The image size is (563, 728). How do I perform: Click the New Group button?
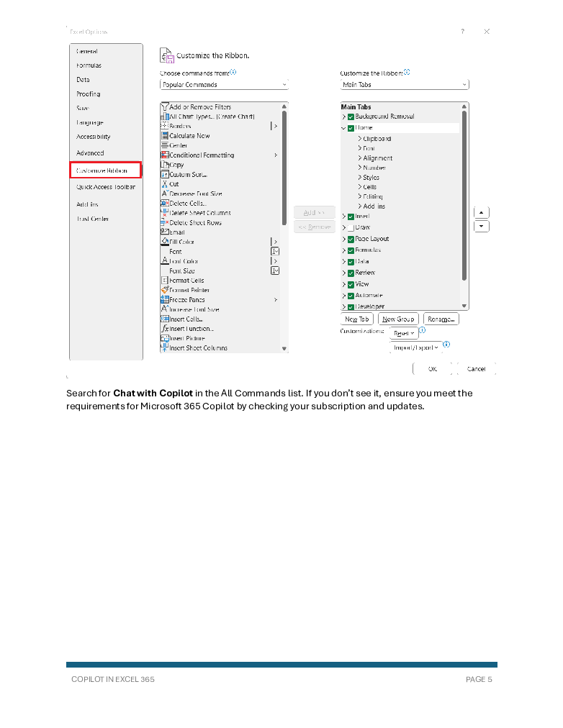coord(398,319)
